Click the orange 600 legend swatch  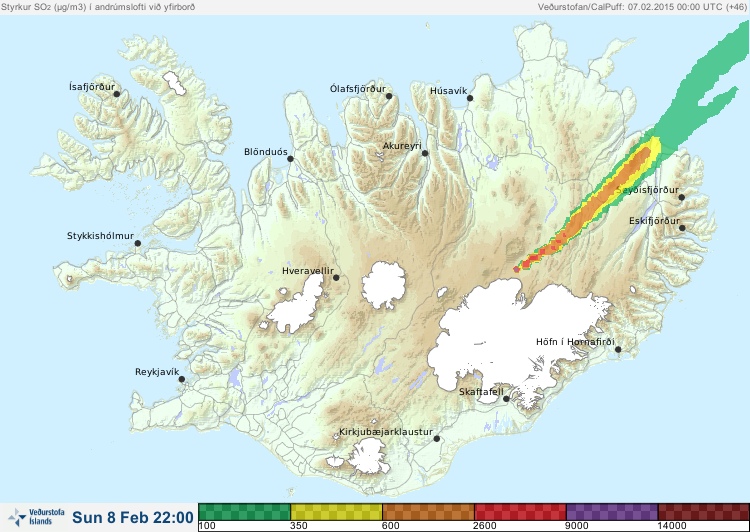tap(428, 512)
